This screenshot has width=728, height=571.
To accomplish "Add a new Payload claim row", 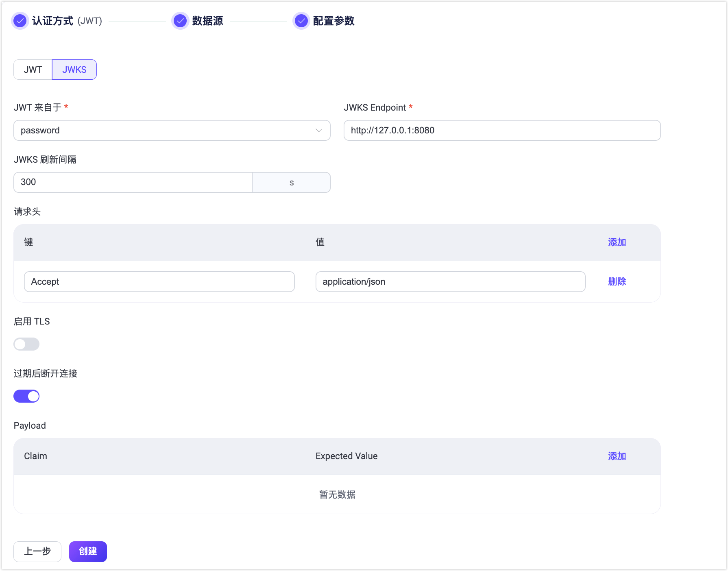I will click(x=617, y=456).
